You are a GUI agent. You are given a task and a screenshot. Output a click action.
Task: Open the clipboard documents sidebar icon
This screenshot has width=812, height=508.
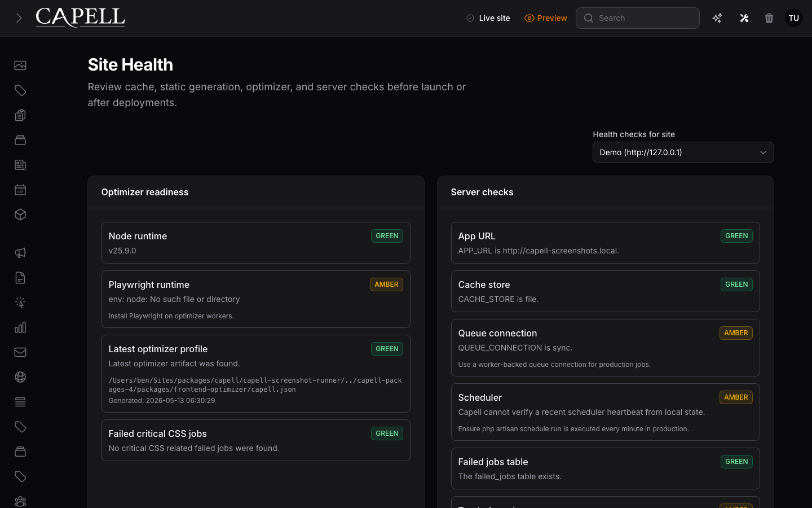20,115
